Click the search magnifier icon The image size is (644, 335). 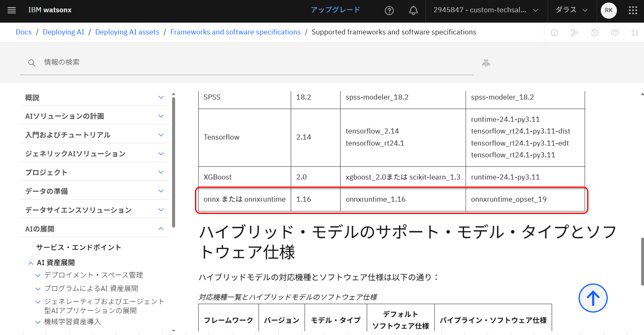click(32, 63)
